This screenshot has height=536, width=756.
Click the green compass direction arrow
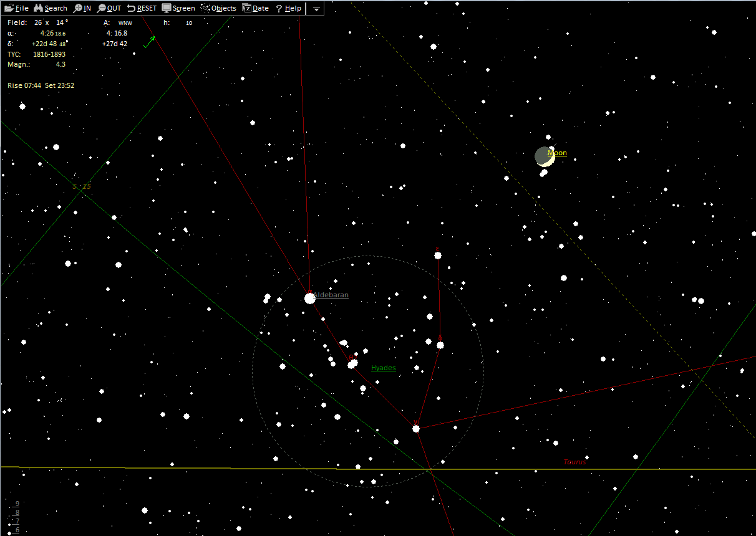(x=149, y=42)
